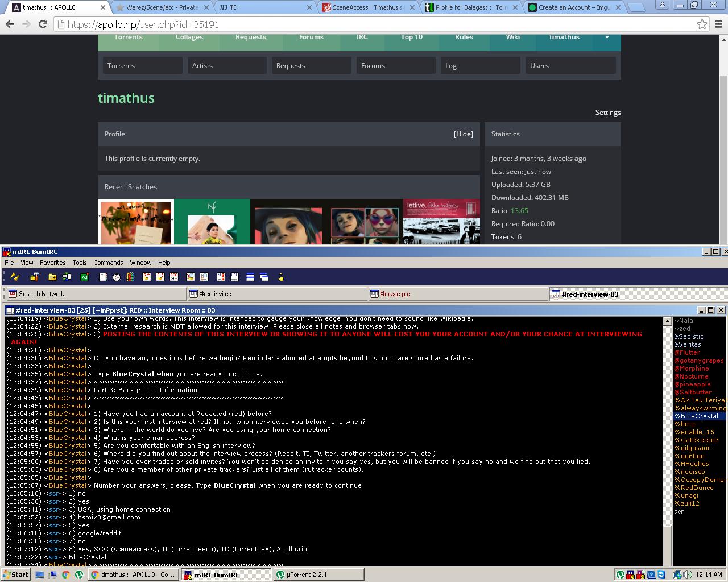Click Users search field
The width and height of the screenshot is (728, 582).
(x=570, y=66)
